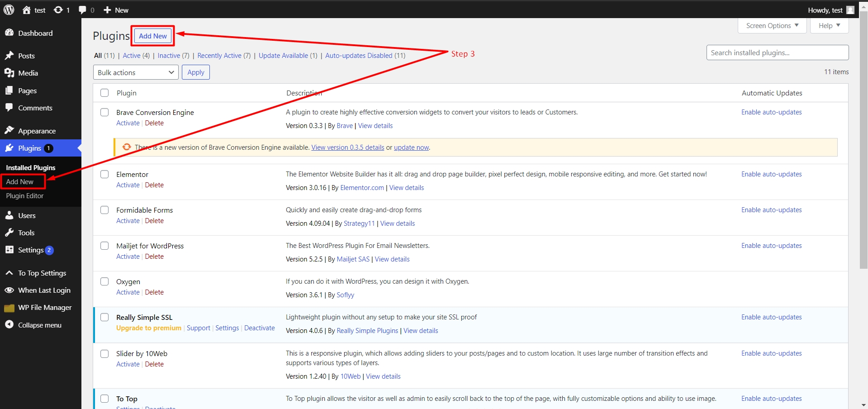Click update now link for Brave Conversion Engine

(x=412, y=147)
